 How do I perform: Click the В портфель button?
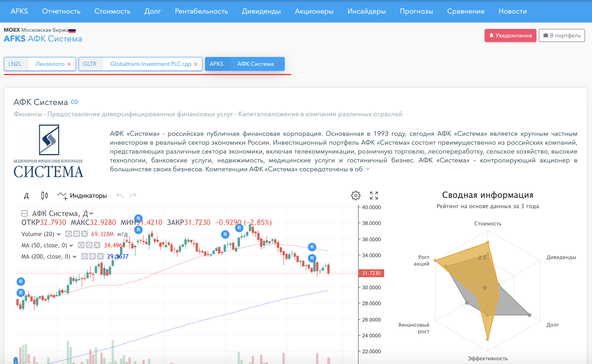pyautogui.click(x=562, y=35)
